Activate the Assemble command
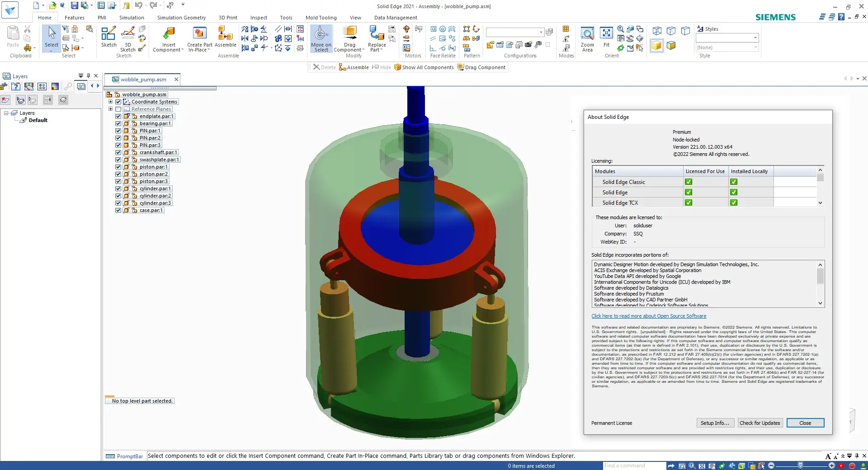Screen dimensions: 868x470 click(225, 37)
